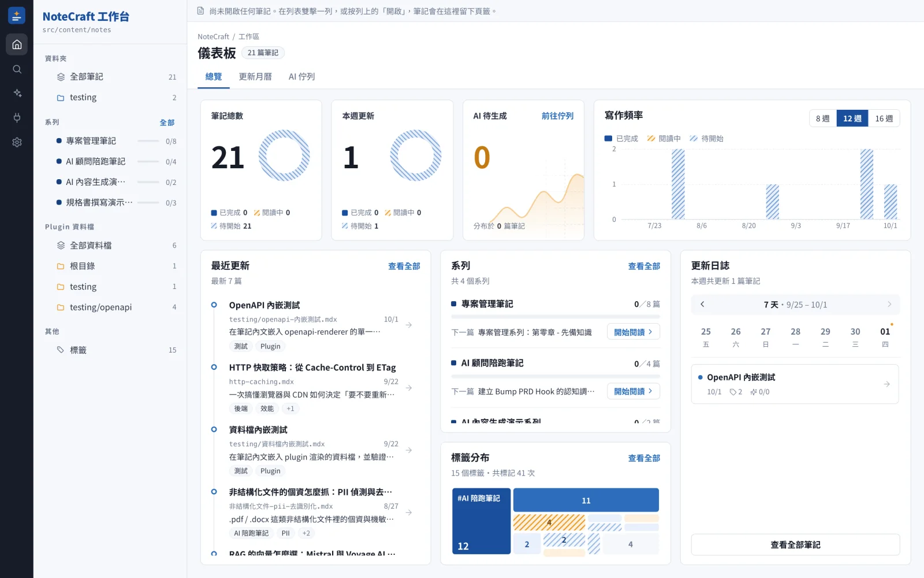This screenshot has width=924, height=578.
Task: Click the 前往佇列 link
Action: tap(557, 116)
